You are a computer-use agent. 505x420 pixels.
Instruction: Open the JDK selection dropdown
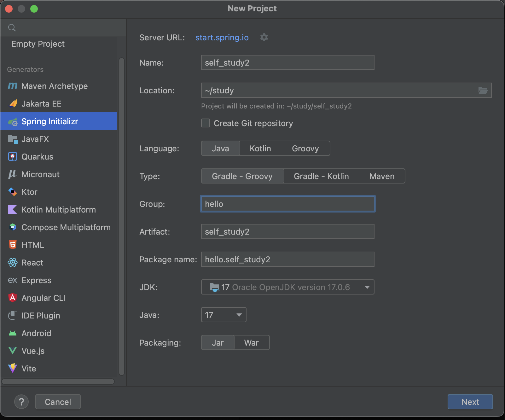(x=287, y=287)
